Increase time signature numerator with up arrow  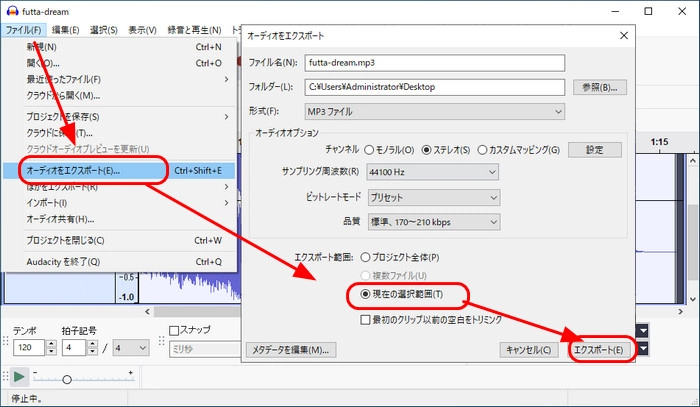(x=92, y=344)
